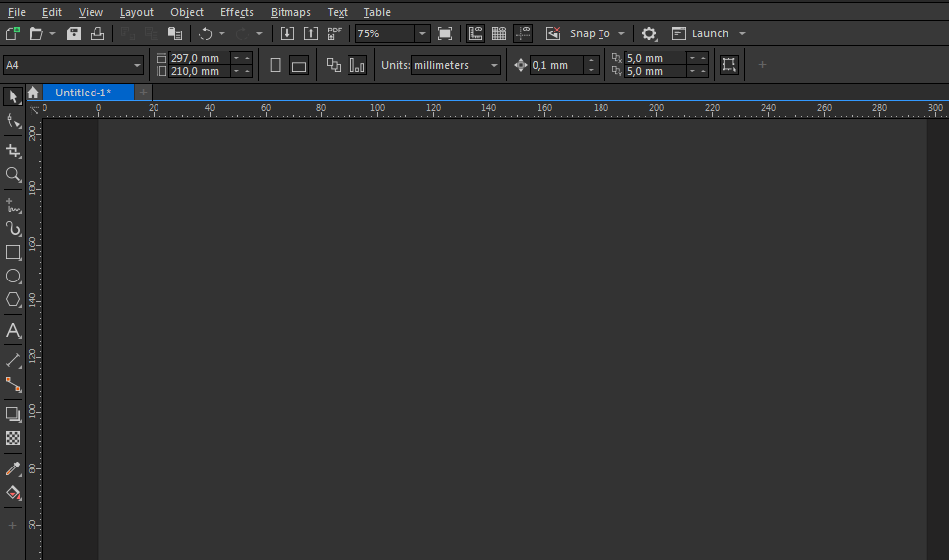Screen dimensions: 949x560
Task: Open the Snap To dropdown
Action: (x=621, y=33)
